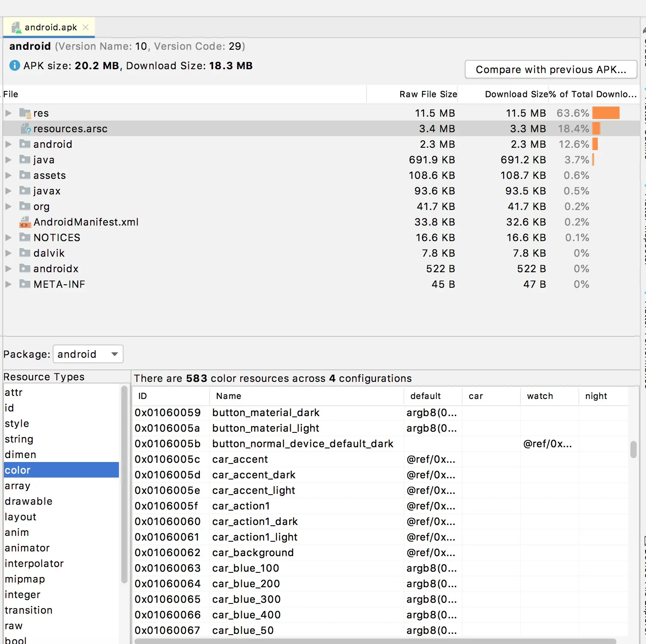Click the APK icon on the android.apk tab
646x644 pixels.
point(16,27)
